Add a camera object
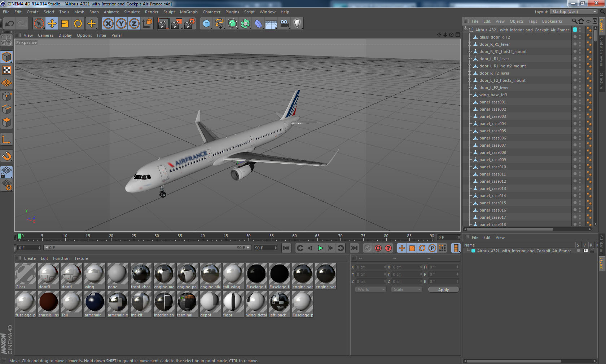The height and width of the screenshot is (364, 606). pyautogui.click(x=284, y=24)
